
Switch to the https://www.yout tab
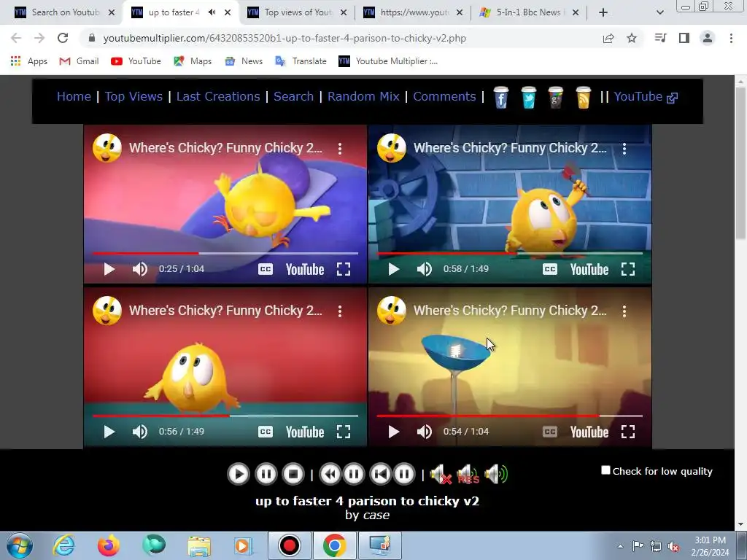tap(414, 12)
